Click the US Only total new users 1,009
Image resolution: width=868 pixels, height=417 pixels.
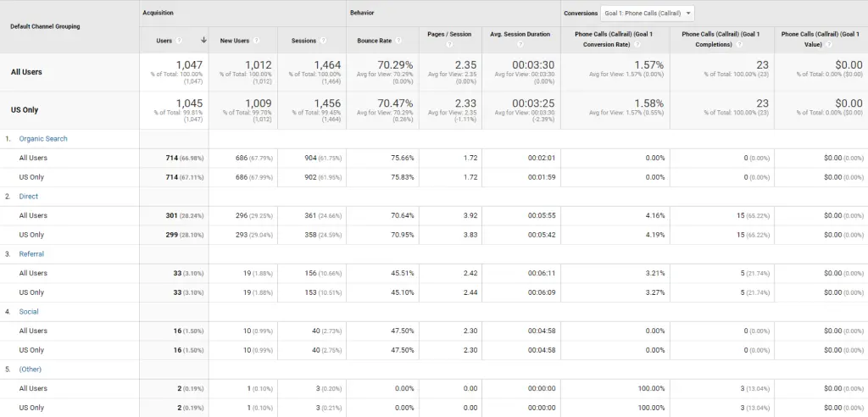coord(258,103)
